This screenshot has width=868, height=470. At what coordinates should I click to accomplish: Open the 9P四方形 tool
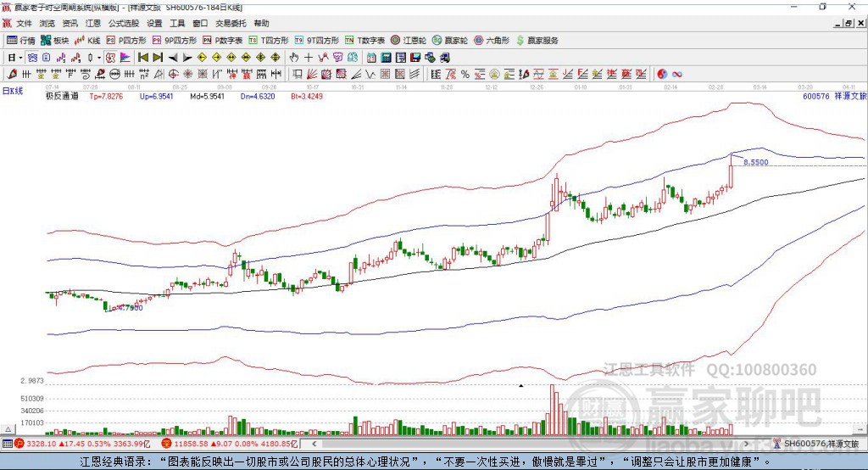(x=175, y=41)
